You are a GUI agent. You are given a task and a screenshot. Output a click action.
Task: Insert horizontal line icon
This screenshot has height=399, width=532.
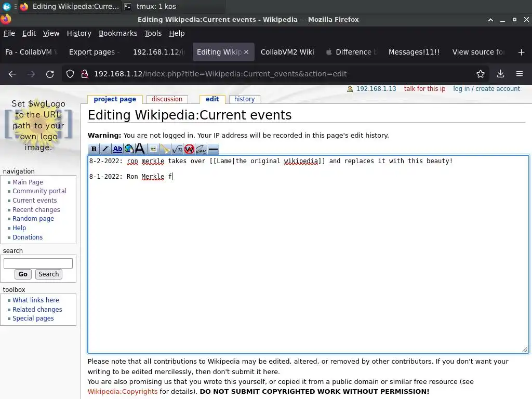pos(213,149)
